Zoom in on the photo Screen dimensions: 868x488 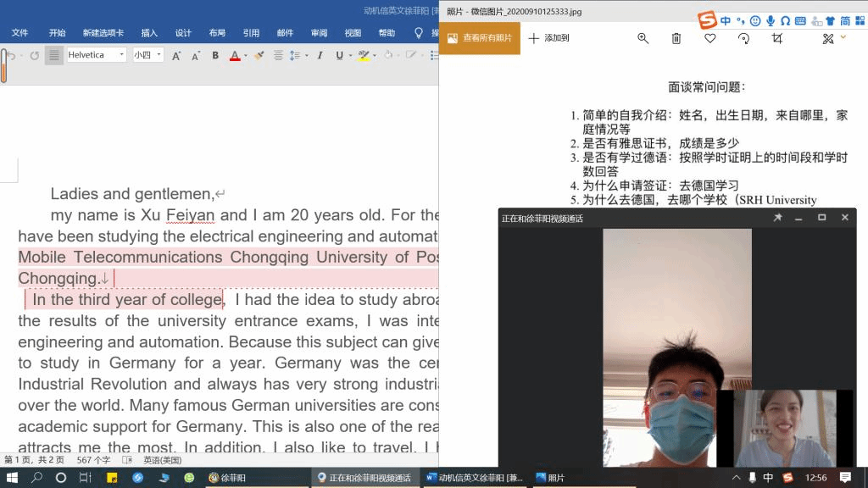pos(643,38)
